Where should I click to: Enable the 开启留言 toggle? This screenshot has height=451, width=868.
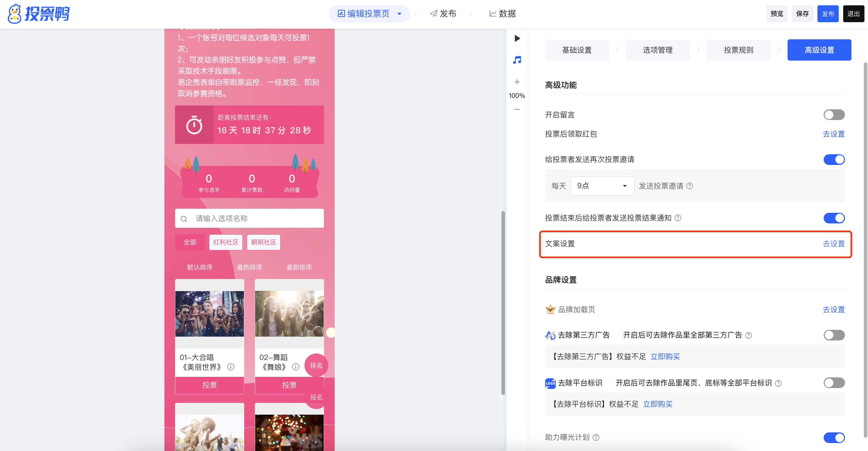[x=834, y=115]
